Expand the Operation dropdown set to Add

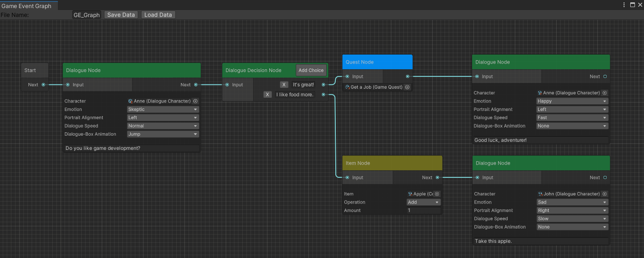(424, 202)
